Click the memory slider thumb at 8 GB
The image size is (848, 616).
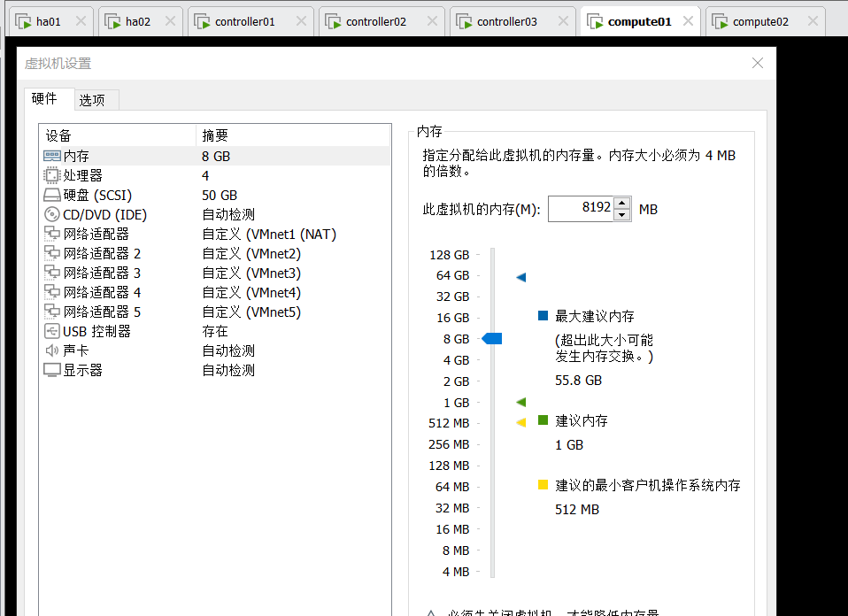pos(491,339)
